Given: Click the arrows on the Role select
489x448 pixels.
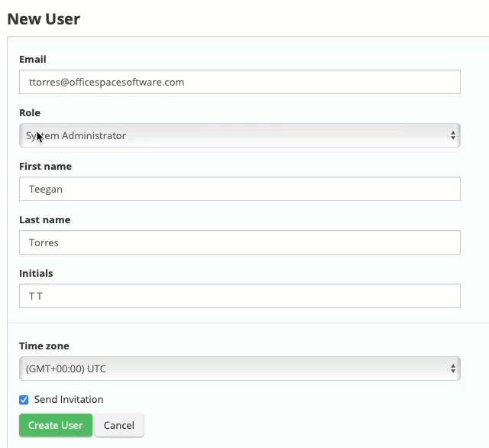Looking at the screenshot, I should coord(453,135).
